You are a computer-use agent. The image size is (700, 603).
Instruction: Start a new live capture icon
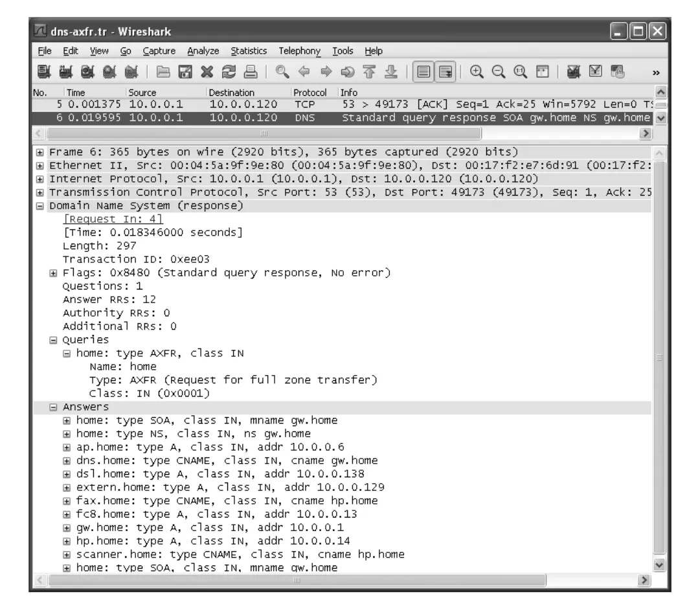[x=88, y=71]
